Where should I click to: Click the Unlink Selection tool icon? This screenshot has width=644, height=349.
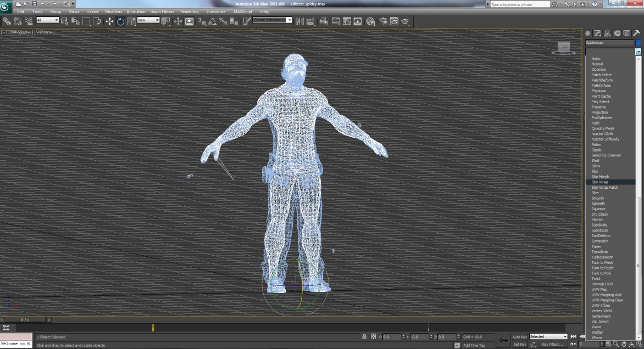click(18, 21)
